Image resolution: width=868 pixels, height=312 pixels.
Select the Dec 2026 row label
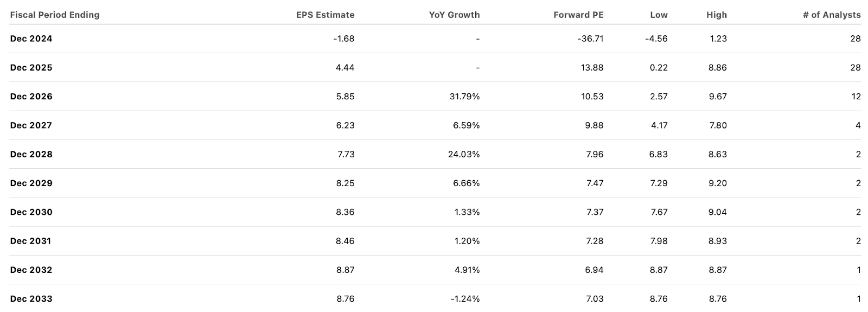point(31,96)
